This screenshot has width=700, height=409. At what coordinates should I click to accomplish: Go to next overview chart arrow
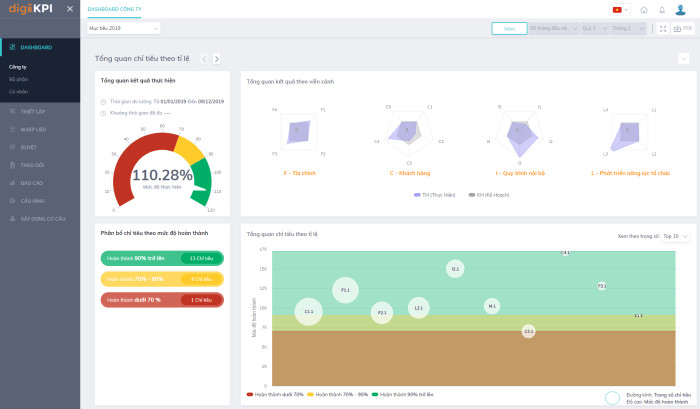217,59
